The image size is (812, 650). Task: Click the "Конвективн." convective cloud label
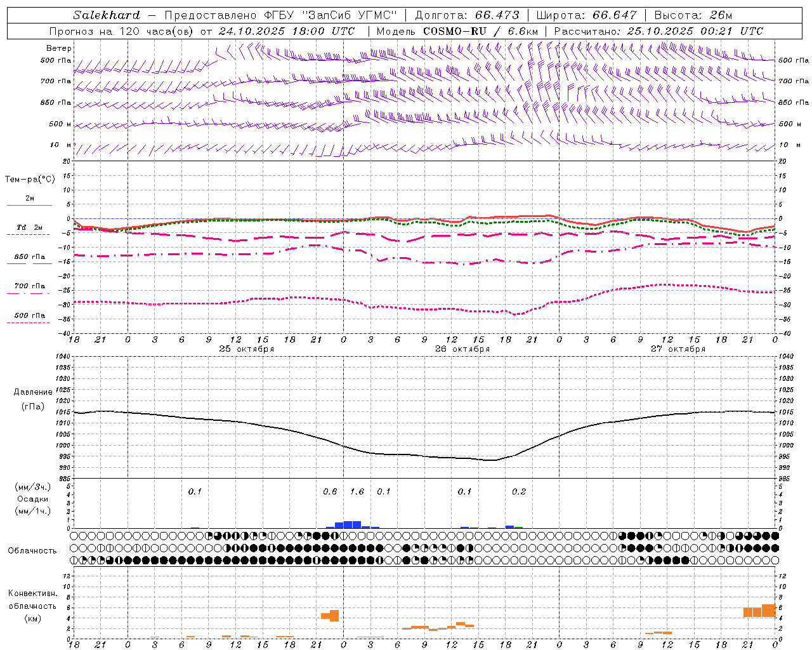point(32,594)
